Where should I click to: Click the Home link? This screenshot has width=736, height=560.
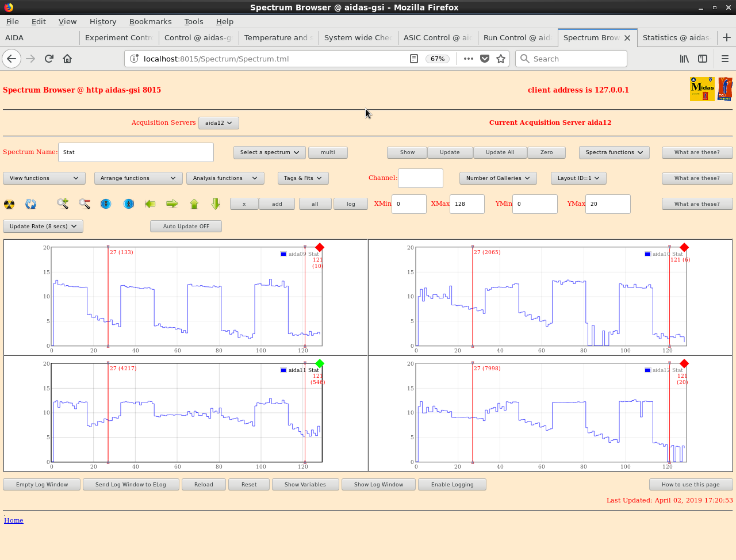14,520
